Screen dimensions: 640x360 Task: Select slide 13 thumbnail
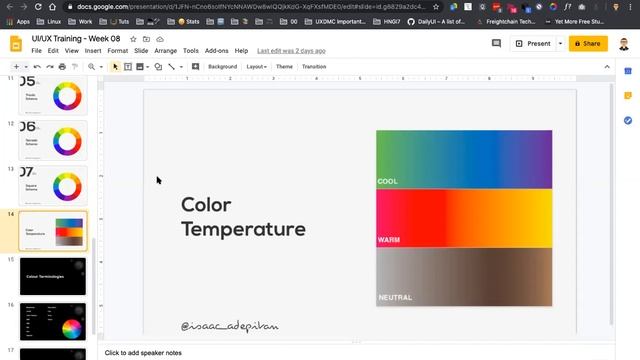click(53, 186)
